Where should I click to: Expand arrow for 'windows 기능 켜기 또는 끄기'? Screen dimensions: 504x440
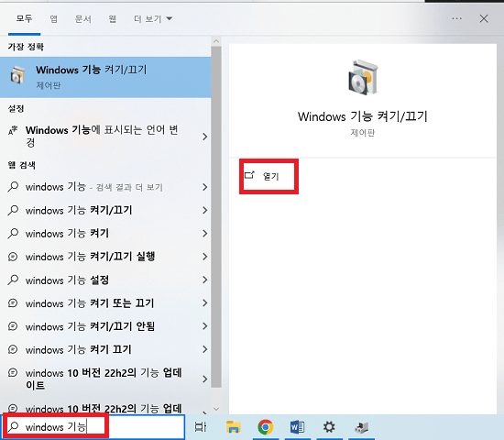(x=204, y=302)
